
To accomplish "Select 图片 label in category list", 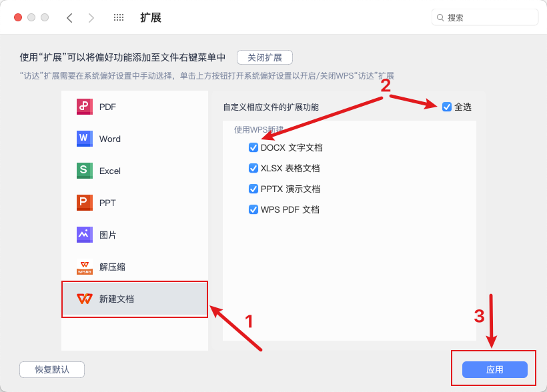I will click(x=108, y=235).
